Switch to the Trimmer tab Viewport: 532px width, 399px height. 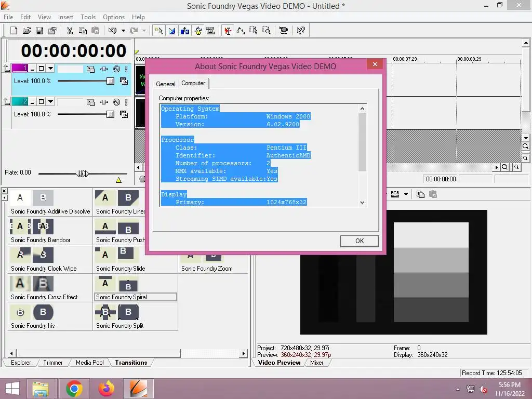pos(53,363)
